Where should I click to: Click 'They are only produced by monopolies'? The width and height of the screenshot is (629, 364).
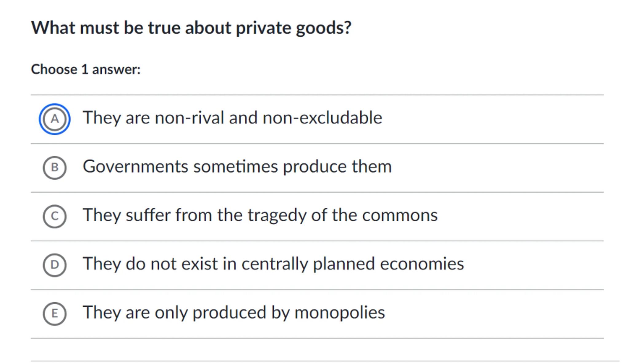pos(233,313)
